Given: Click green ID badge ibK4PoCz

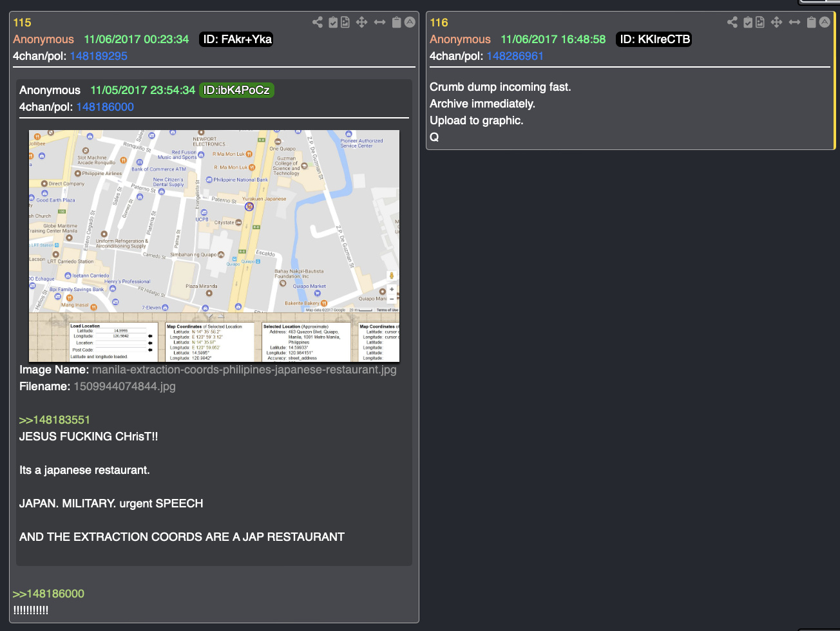Looking at the screenshot, I should click(x=236, y=90).
